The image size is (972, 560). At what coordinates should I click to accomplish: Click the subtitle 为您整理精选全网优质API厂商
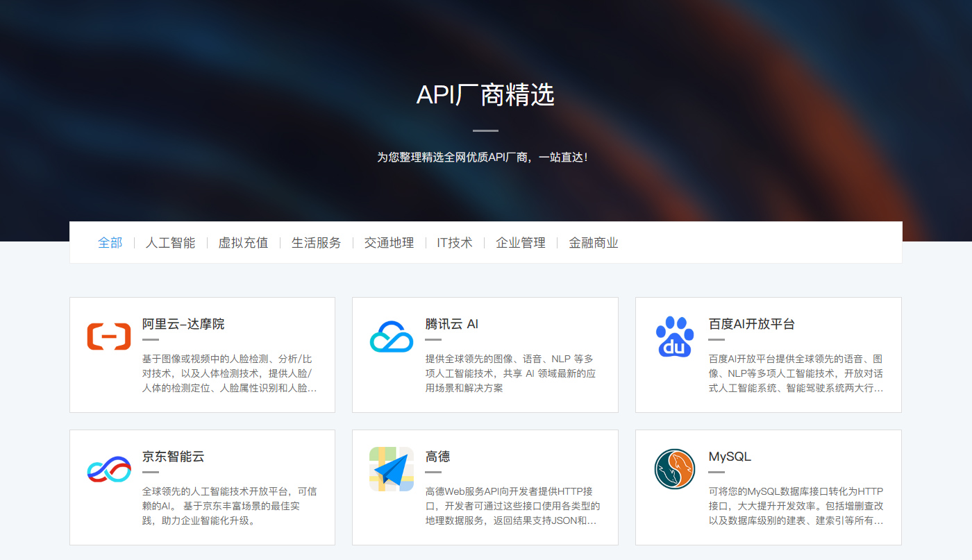[x=483, y=158]
